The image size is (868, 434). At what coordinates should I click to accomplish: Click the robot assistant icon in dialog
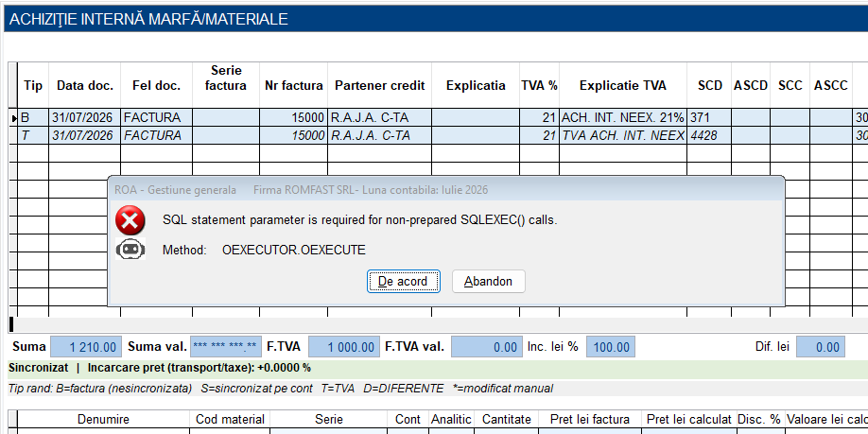point(130,250)
